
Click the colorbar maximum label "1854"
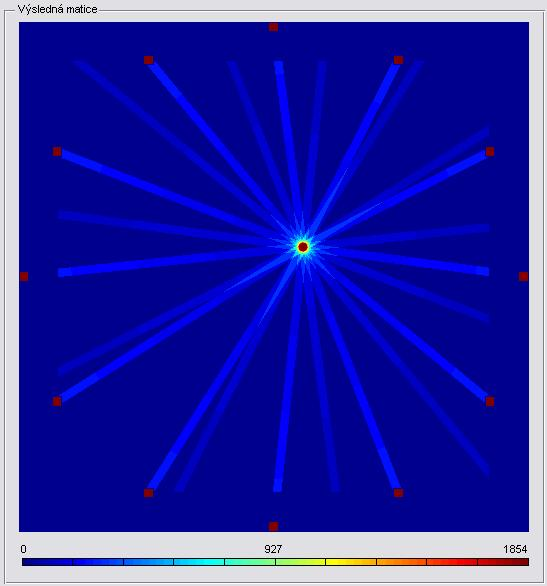point(515,549)
